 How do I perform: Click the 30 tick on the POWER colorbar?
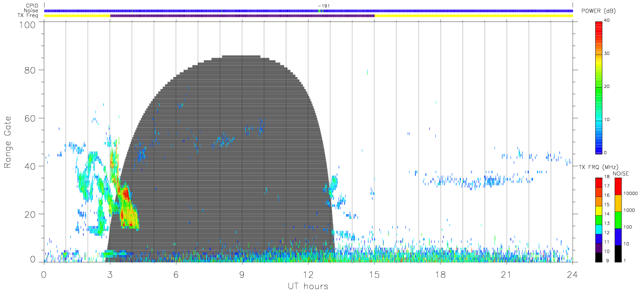(607, 53)
